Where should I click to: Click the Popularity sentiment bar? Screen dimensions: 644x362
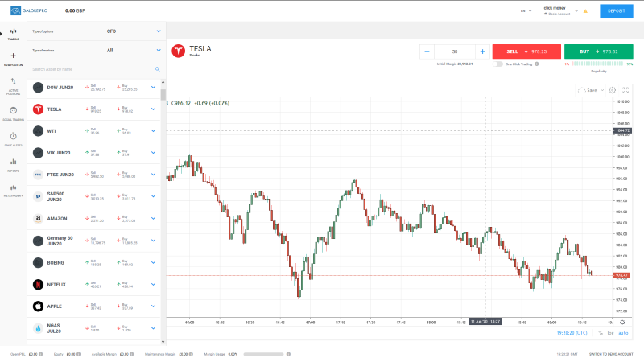click(x=599, y=64)
